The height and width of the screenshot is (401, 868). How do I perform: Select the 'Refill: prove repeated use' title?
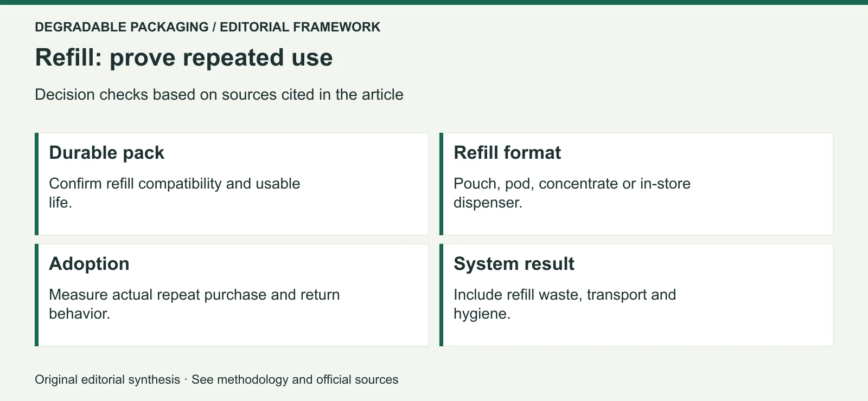click(184, 57)
